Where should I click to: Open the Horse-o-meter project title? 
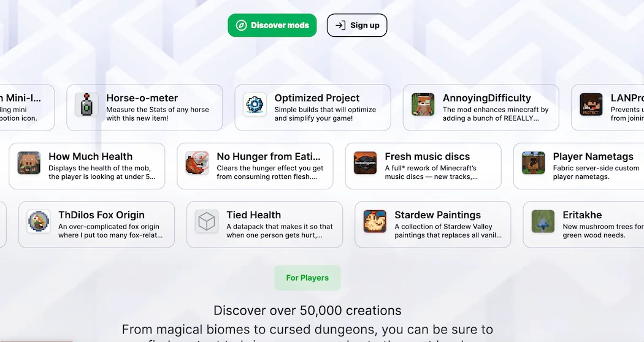142,98
